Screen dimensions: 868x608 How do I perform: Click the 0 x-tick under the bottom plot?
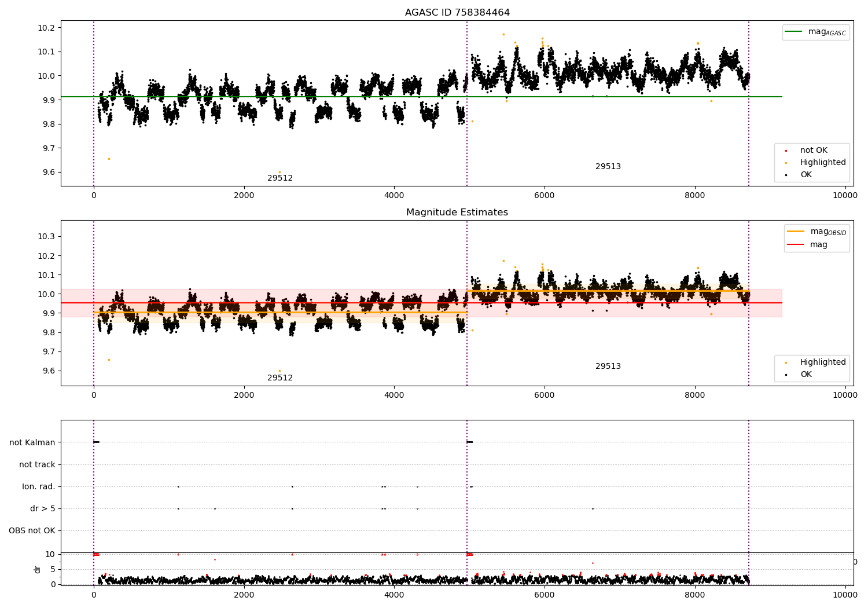(94, 595)
